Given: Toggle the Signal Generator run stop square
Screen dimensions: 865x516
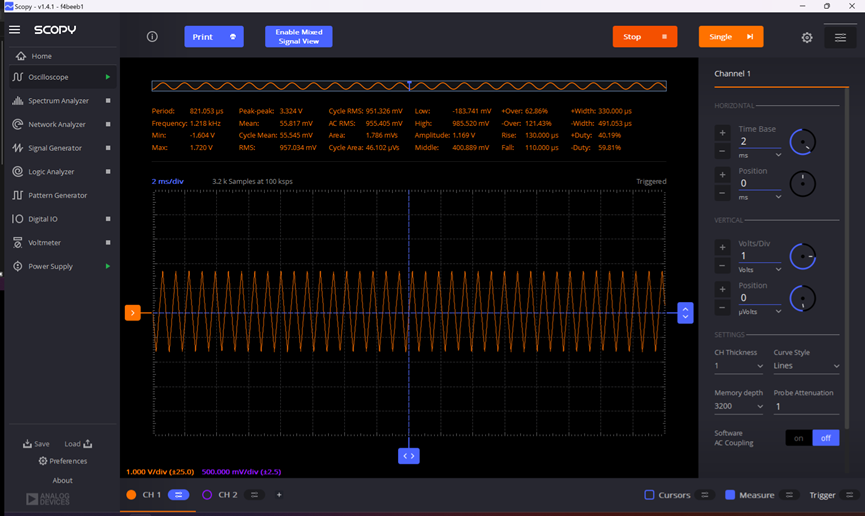Looking at the screenshot, I should [108, 148].
